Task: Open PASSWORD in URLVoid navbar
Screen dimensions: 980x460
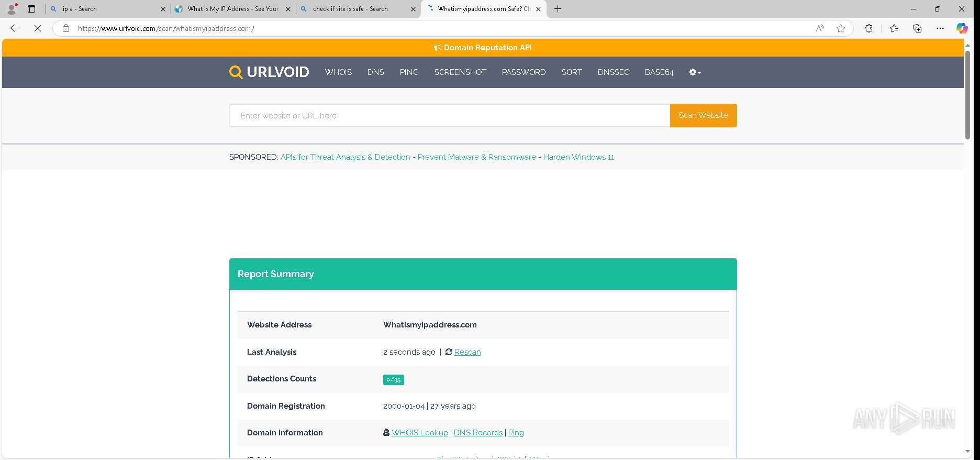Action: point(524,72)
